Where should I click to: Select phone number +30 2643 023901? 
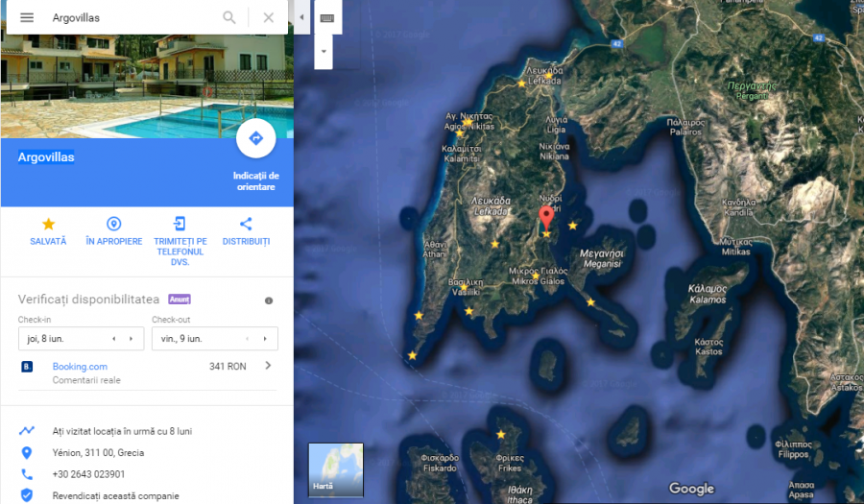(88, 474)
